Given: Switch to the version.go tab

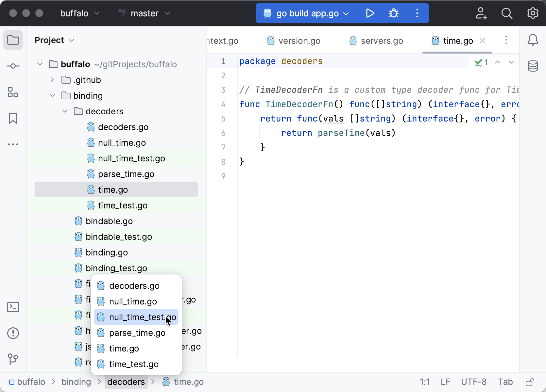Looking at the screenshot, I should click(294, 41).
